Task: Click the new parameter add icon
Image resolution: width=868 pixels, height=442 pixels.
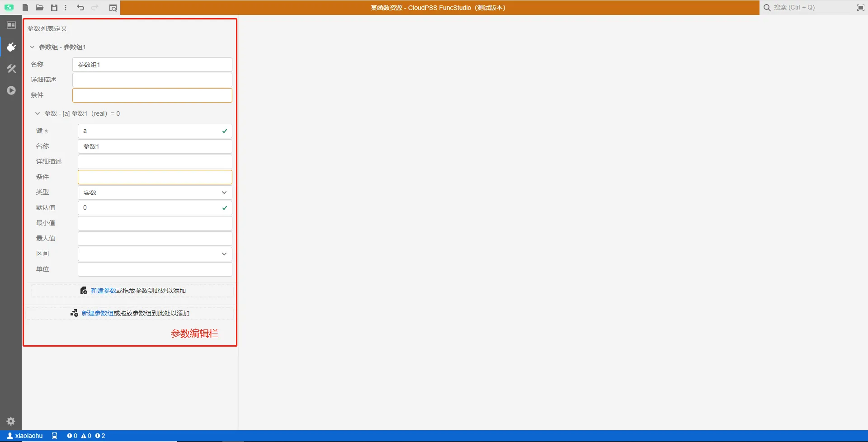Action: coord(84,291)
